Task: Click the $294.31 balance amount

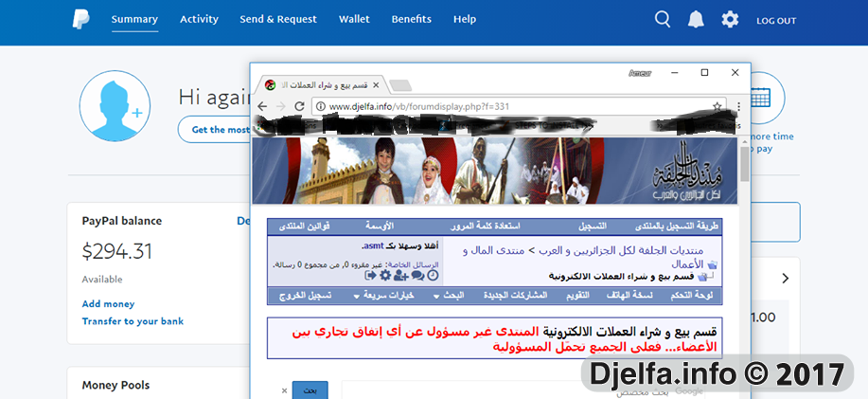Action: [116, 251]
